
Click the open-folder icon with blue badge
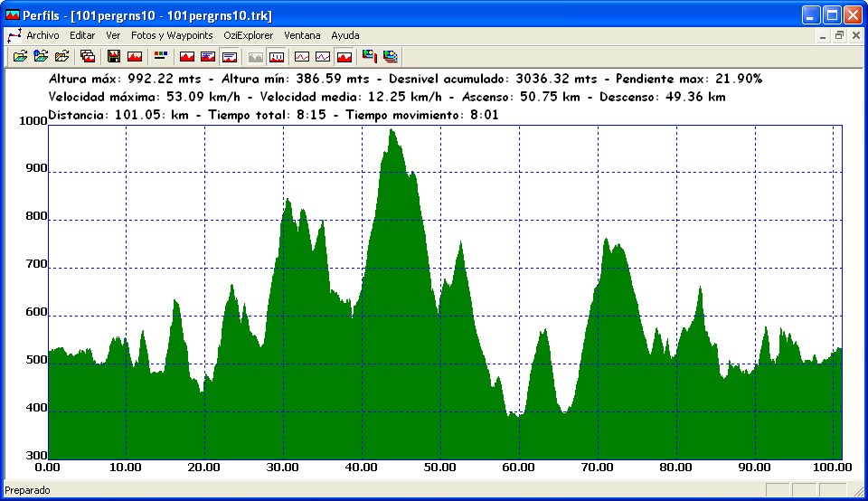(41, 56)
